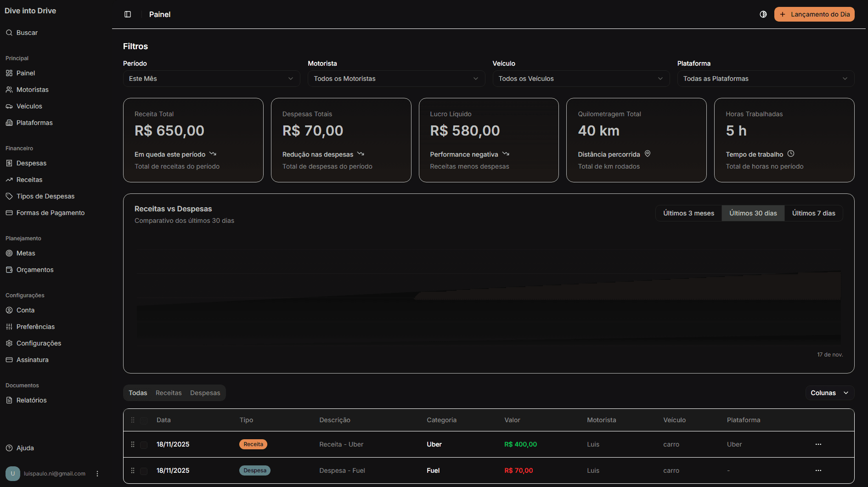
Task: Open the Receitas page
Action: tap(29, 180)
